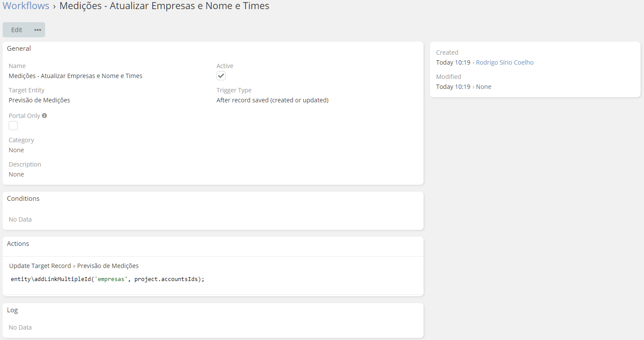Click the Edit button
The image size is (644, 340).
pos(16,30)
